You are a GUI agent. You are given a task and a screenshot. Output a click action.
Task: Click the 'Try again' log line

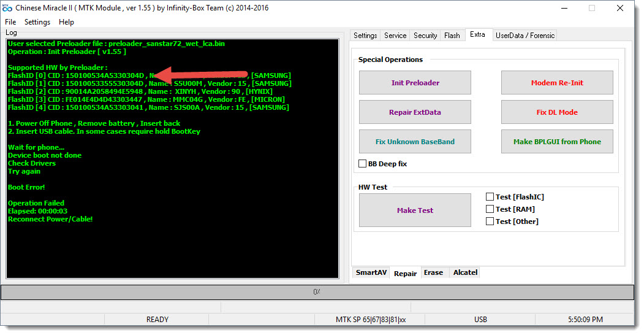coord(24,171)
